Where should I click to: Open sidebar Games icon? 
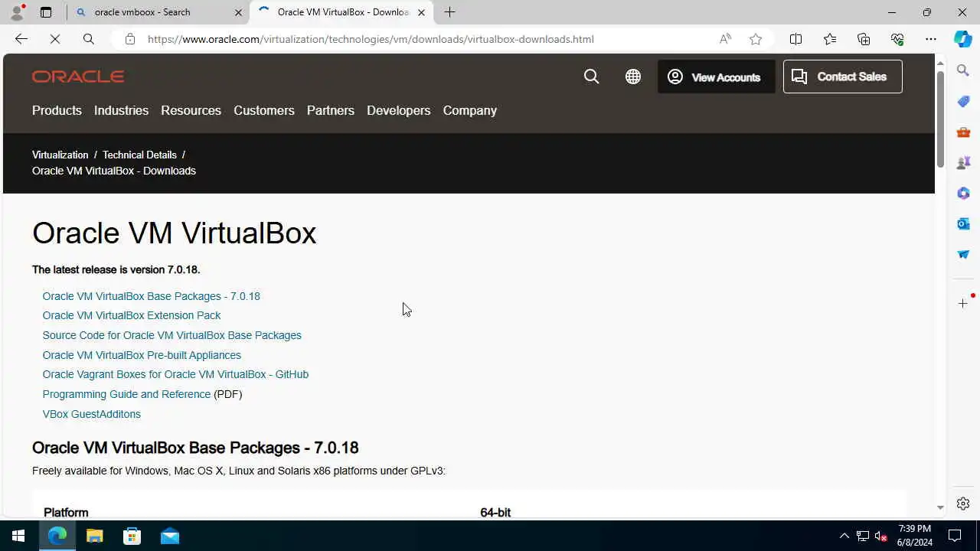(x=963, y=162)
